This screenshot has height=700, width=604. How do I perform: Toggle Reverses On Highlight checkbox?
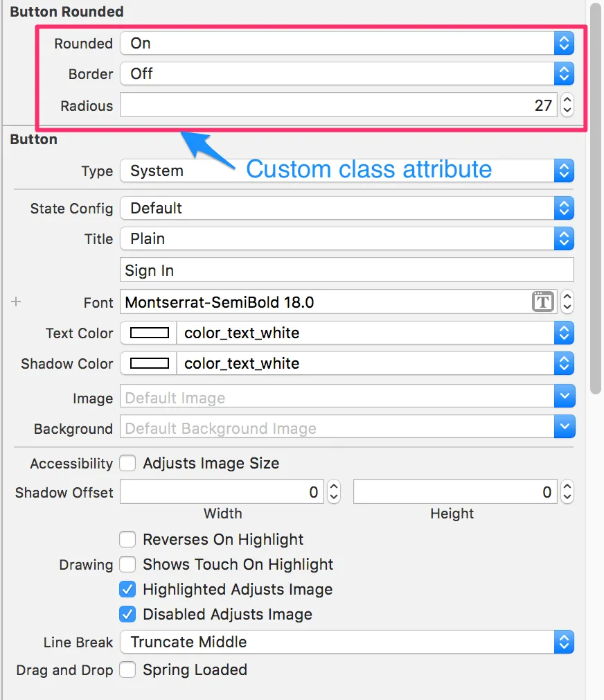pyautogui.click(x=127, y=539)
